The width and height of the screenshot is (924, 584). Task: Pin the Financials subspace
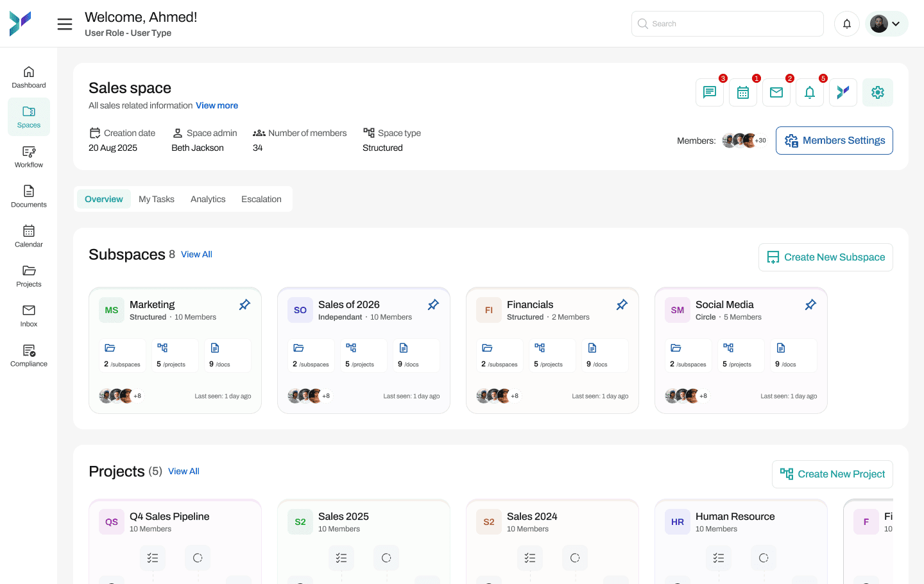622,305
